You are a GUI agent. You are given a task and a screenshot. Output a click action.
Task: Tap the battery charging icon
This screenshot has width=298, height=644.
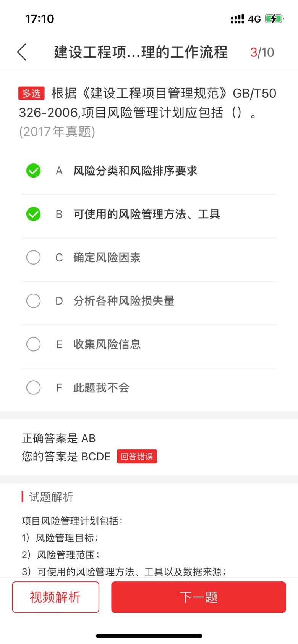coord(274,19)
